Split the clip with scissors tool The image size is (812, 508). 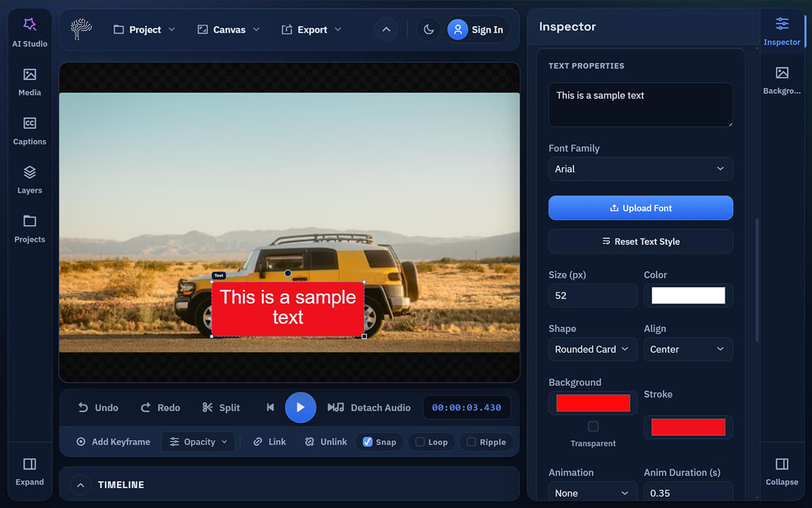tap(221, 407)
